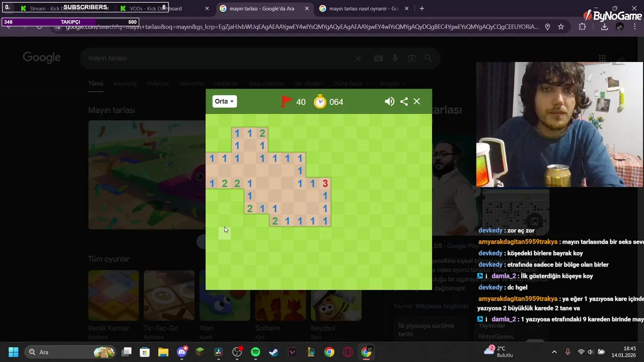Switch to the Alışveriş search tab
The image size is (644, 362).
(125, 83)
